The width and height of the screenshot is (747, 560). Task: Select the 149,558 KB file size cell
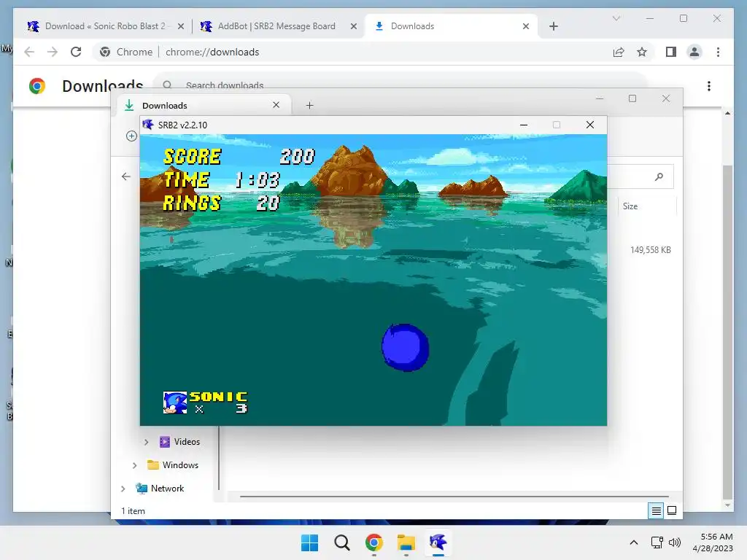tap(650, 250)
